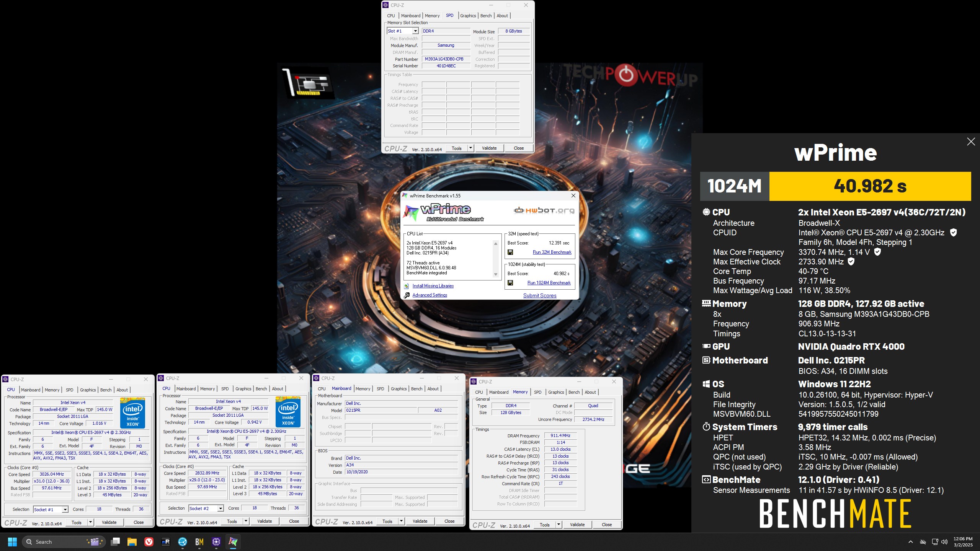980x551 pixels.
Task: Click the network icon in system tray
Action: pos(935,542)
